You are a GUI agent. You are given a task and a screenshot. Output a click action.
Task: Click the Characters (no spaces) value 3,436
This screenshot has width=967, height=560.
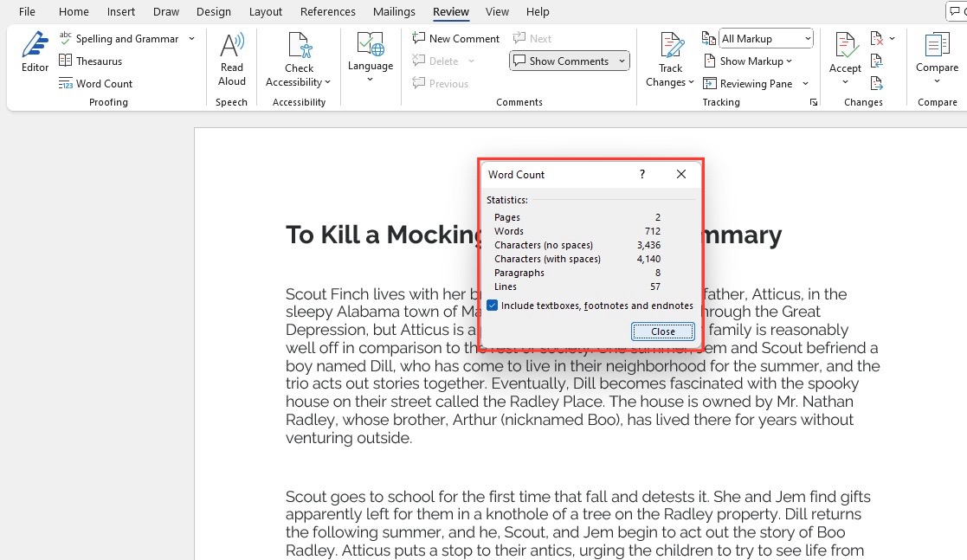point(648,245)
